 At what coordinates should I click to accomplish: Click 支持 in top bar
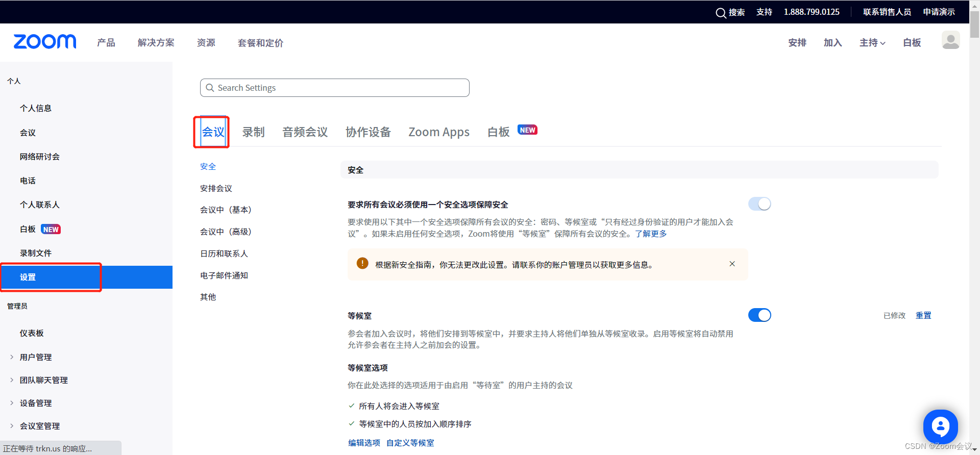(x=764, y=12)
